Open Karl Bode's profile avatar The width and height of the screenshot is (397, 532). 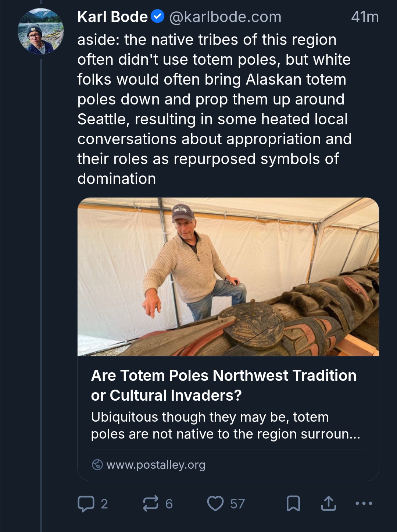coord(41,32)
